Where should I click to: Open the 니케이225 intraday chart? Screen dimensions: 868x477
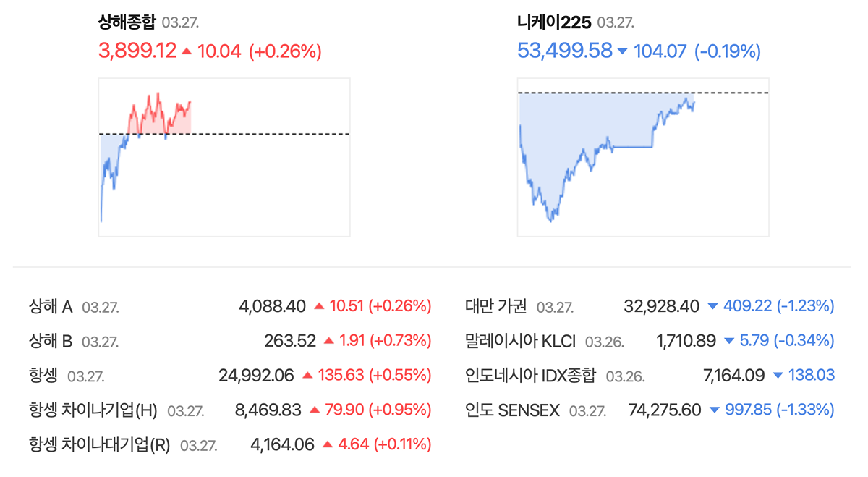642,157
